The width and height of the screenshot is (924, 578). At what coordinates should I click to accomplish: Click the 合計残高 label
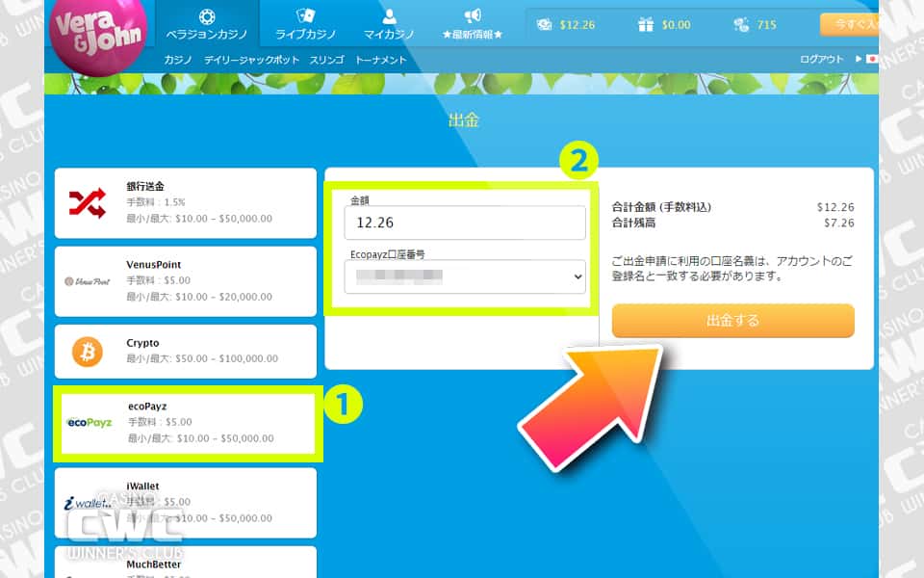633,223
